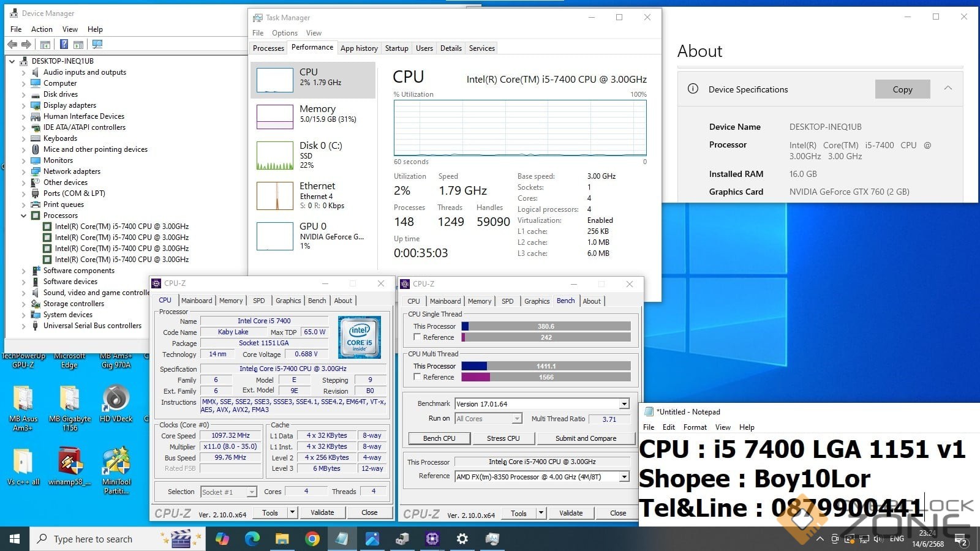
Task: Click the Device Manager back arrow icon
Action: pyautogui.click(x=12, y=44)
